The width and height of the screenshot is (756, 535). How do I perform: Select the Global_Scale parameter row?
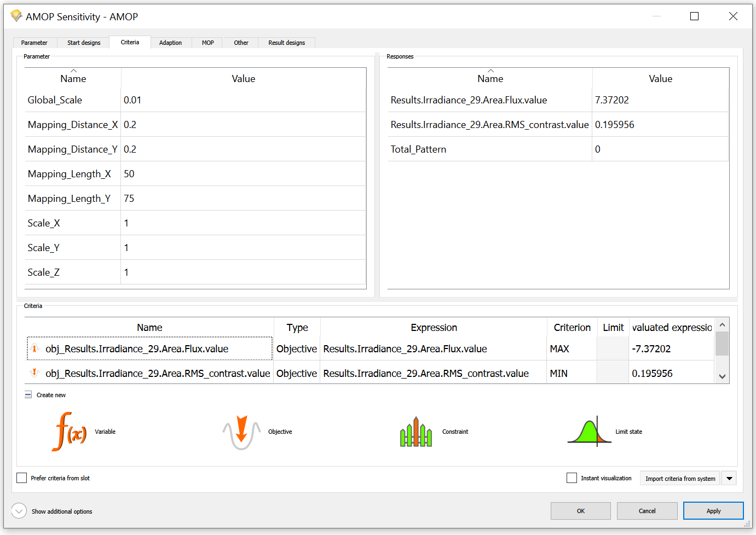(x=195, y=100)
